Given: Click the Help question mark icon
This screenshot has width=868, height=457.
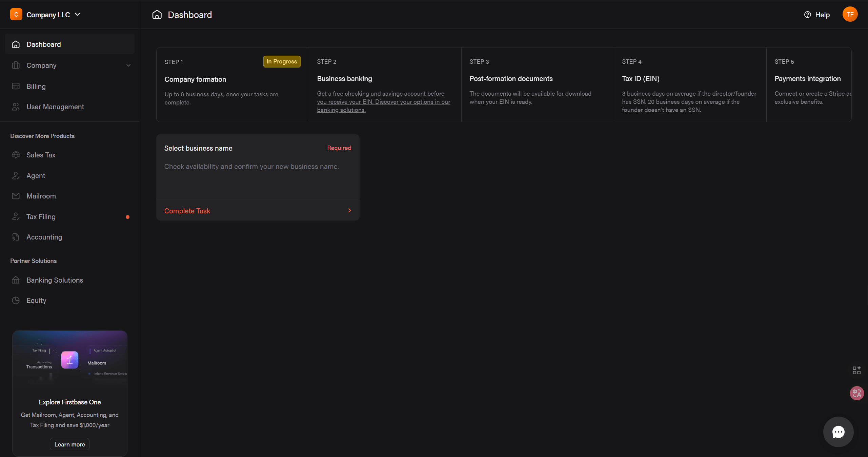Looking at the screenshot, I should (x=808, y=15).
